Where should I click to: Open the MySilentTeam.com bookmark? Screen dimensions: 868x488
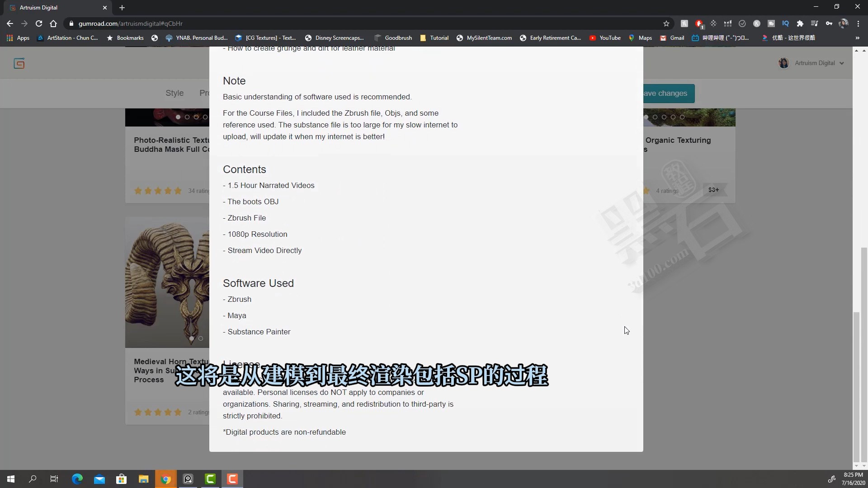(484, 38)
